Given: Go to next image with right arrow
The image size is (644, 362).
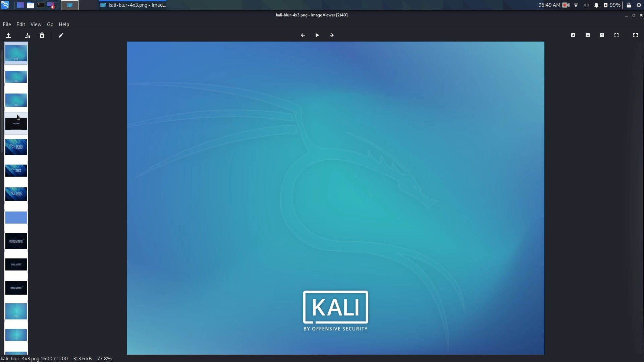Looking at the screenshot, I should (332, 35).
